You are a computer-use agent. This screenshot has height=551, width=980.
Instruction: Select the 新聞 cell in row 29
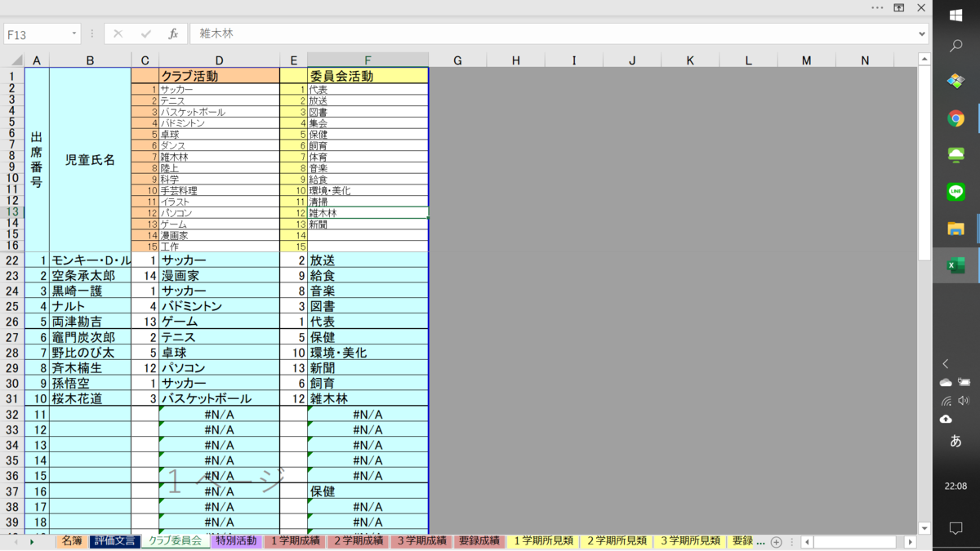pyautogui.click(x=367, y=368)
